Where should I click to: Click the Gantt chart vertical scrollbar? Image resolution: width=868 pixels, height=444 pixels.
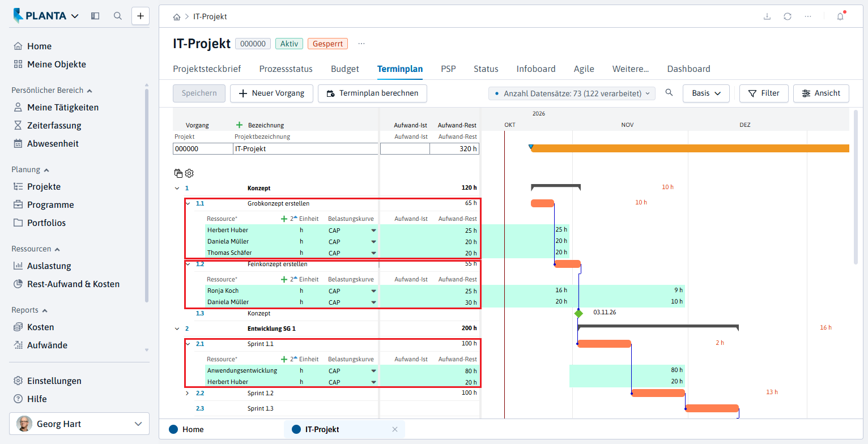click(x=856, y=187)
